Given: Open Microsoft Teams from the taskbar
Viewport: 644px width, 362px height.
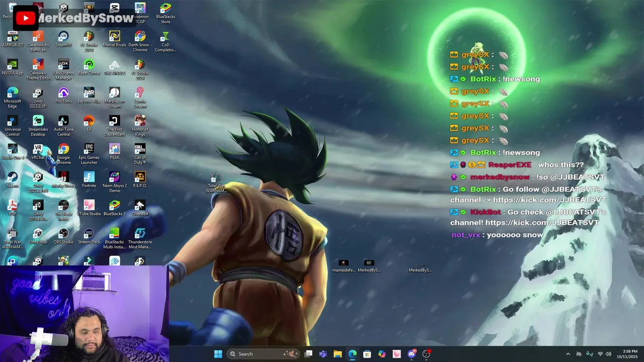Looking at the screenshot, I should tap(323, 354).
